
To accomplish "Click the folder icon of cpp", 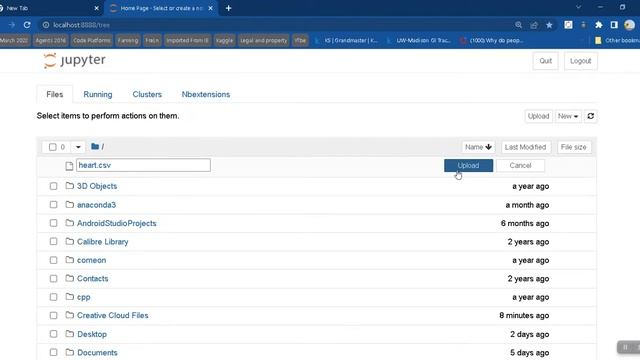I will tap(70, 297).
